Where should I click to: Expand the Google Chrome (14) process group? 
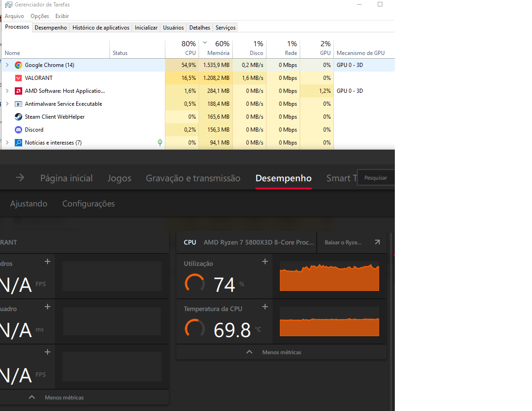tap(7, 65)
